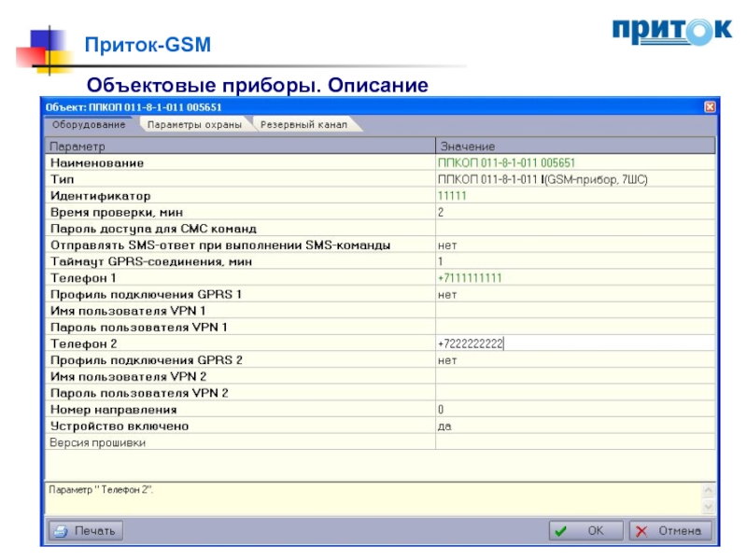This screenshot has height=560, width=747.
Task: Edit the Время проверки, мин value
Action: (574, 213)
